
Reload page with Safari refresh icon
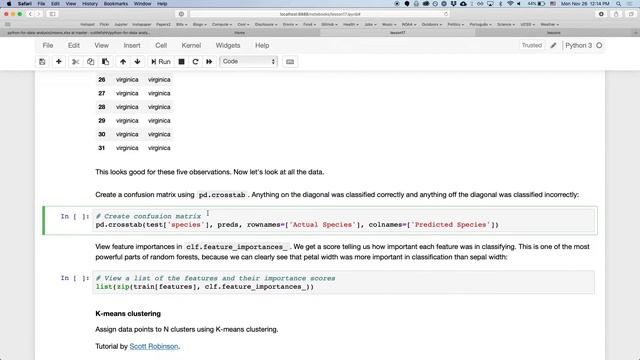[x=446, y=14]
